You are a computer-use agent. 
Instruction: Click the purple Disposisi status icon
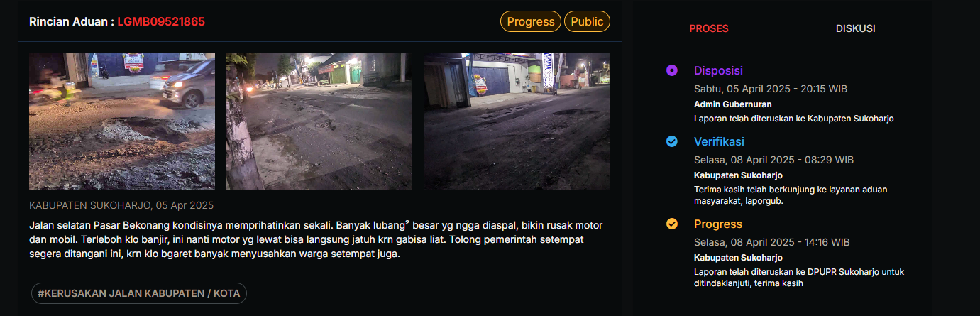pos(672,70)
